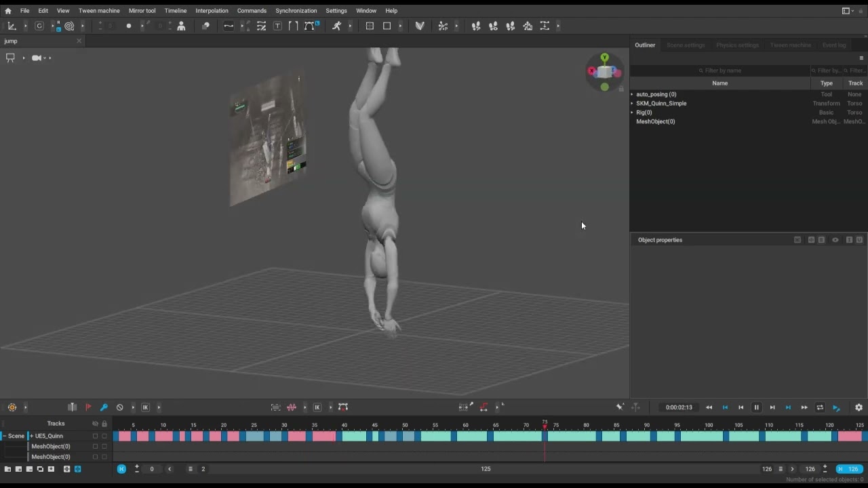Click the interpolation curve icon in toolbar

pyautogui.click(x=229, y=26)
